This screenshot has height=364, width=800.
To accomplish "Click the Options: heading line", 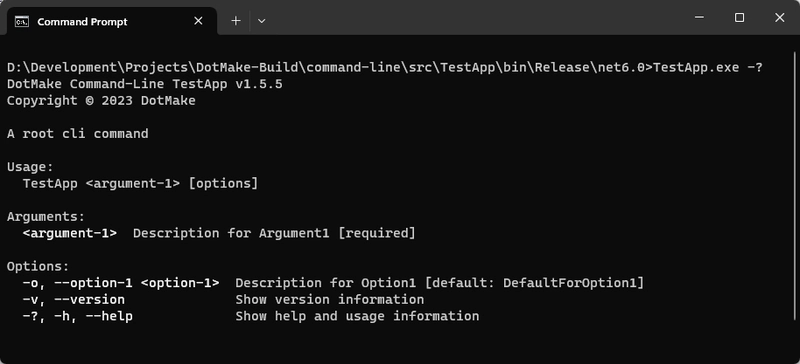I will 38,266.
